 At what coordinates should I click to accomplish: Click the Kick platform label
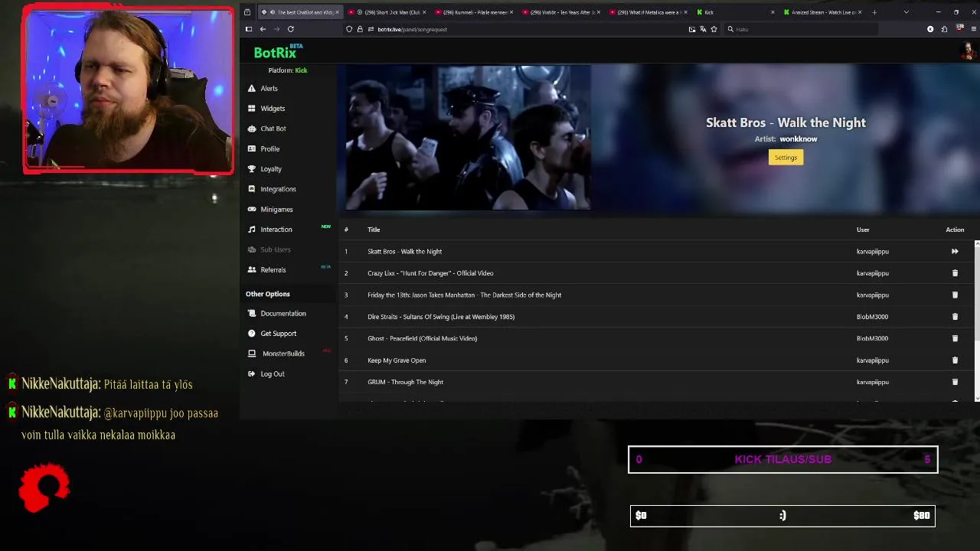301,70
